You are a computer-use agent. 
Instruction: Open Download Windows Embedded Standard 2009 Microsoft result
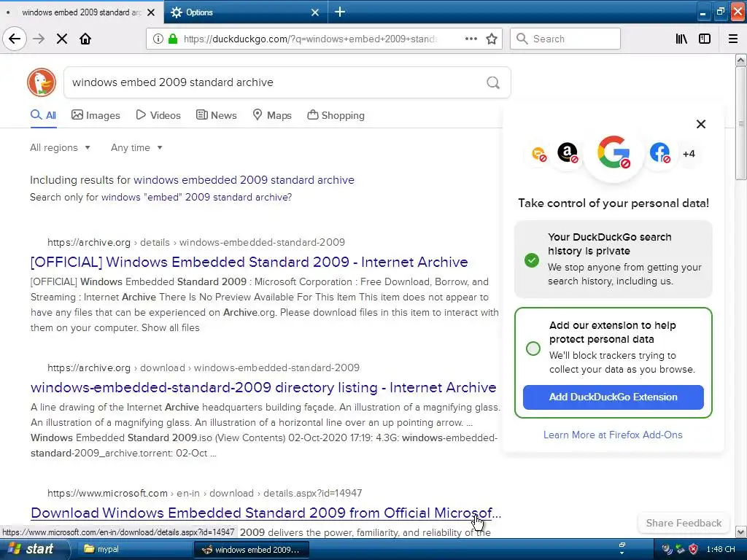[x=266, y=513]
